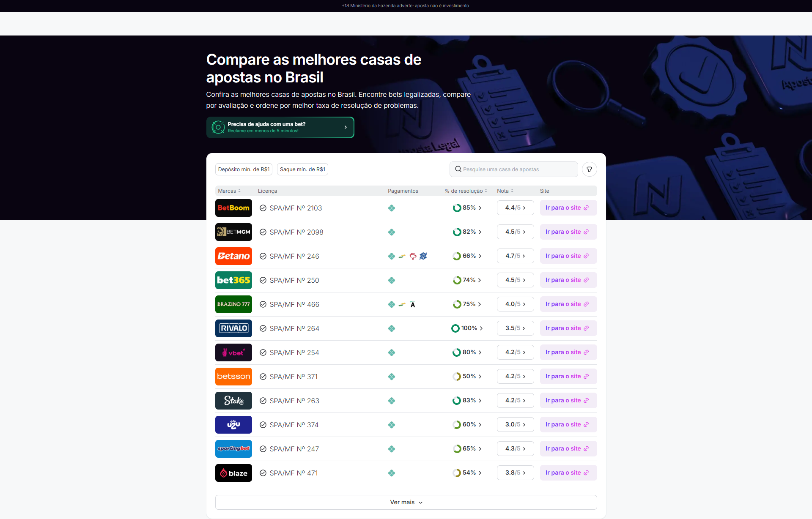
Task: Open the filter icon next to search
Action: coord(589,169)
